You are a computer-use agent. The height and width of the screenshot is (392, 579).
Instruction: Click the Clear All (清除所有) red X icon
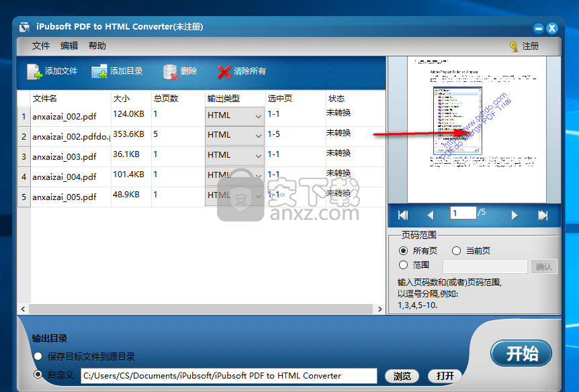click(x=224, y=72)
